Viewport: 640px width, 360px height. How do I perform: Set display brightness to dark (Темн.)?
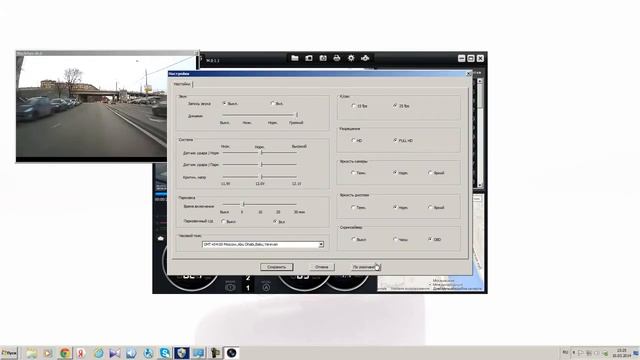click(353, 207)
